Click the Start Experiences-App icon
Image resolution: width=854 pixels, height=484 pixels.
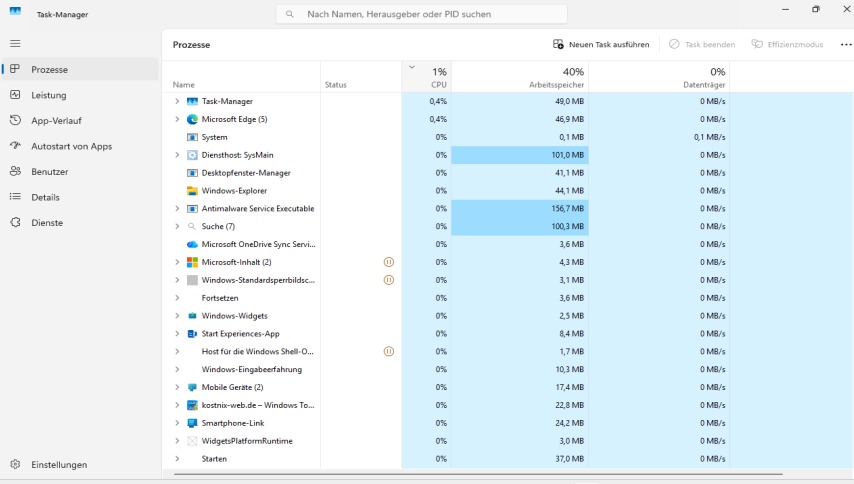point(192,334)
